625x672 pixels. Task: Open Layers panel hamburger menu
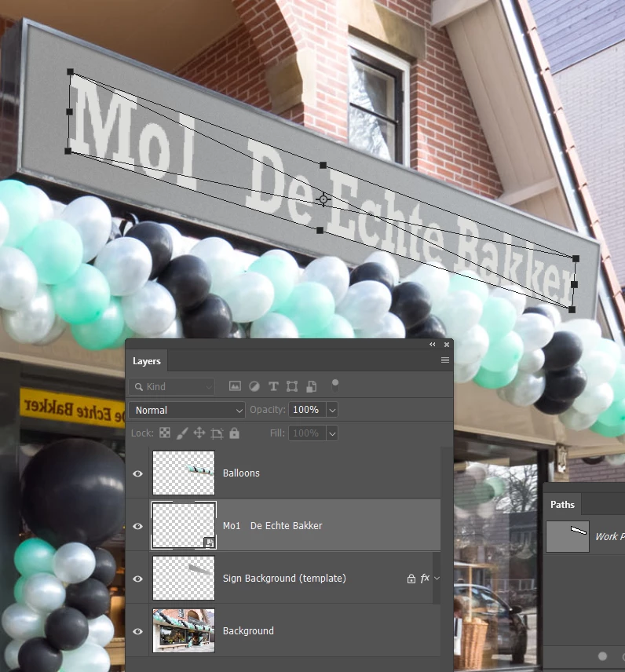445,360
